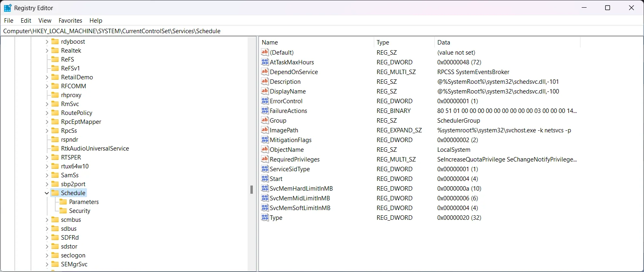Expand the sdstor key
644x272 pixels.
pos(47,246)
